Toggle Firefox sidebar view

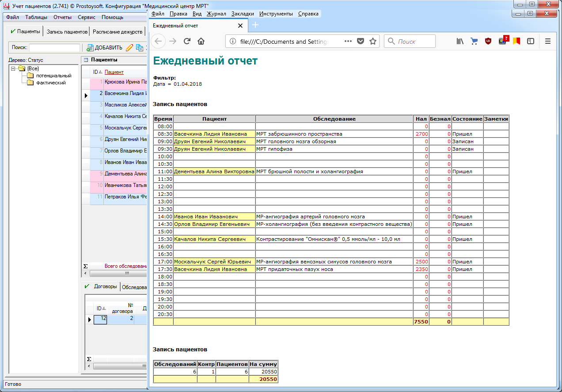(531, 41)
